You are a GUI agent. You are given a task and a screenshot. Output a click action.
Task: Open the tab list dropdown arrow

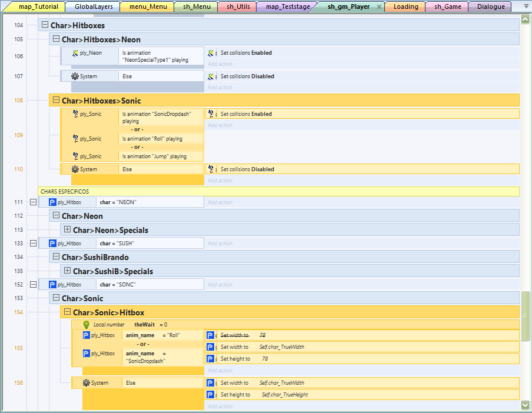point(524,7)
